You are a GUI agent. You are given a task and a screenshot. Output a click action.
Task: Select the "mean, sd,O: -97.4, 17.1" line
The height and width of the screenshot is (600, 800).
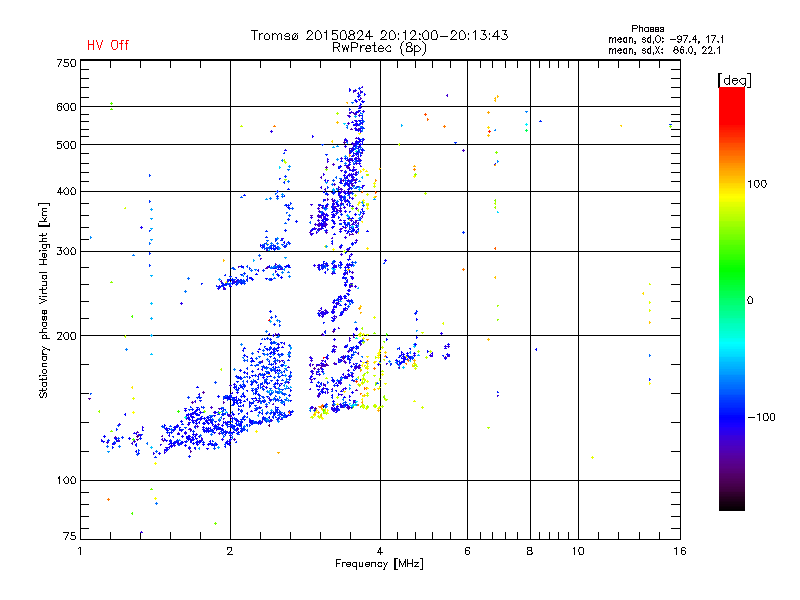666,39
